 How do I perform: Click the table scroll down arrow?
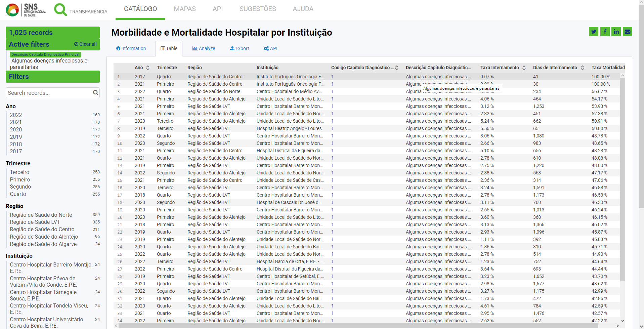pos(622,321)
